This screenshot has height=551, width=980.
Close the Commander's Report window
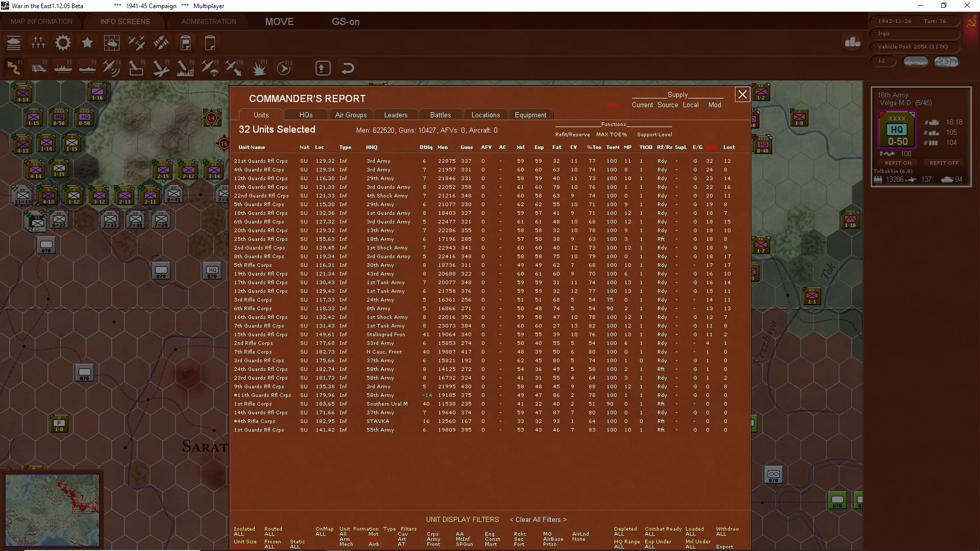click(742, 94)
